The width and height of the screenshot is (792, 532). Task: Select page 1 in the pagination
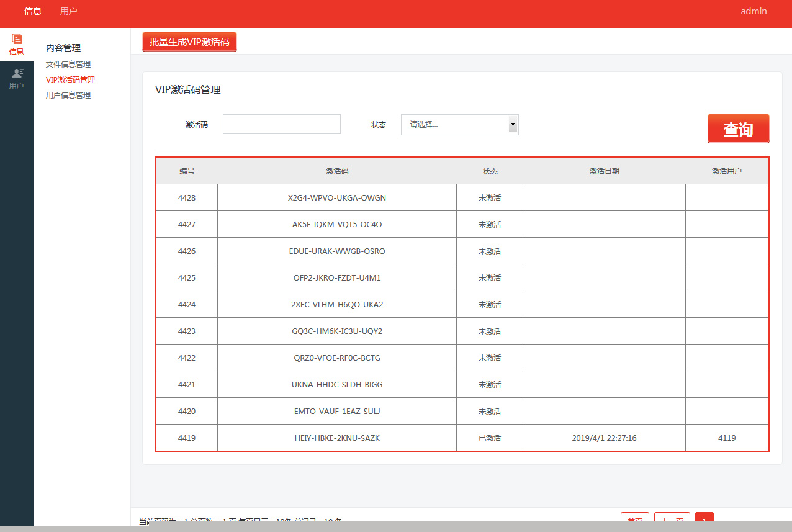pos(704,520)
